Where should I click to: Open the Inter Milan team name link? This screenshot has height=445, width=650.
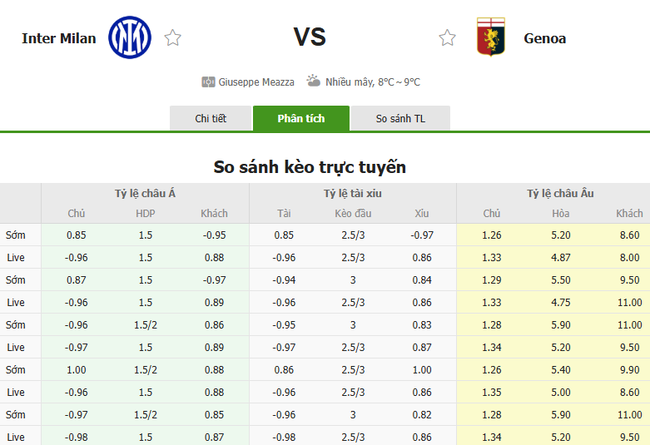[59, 38]
